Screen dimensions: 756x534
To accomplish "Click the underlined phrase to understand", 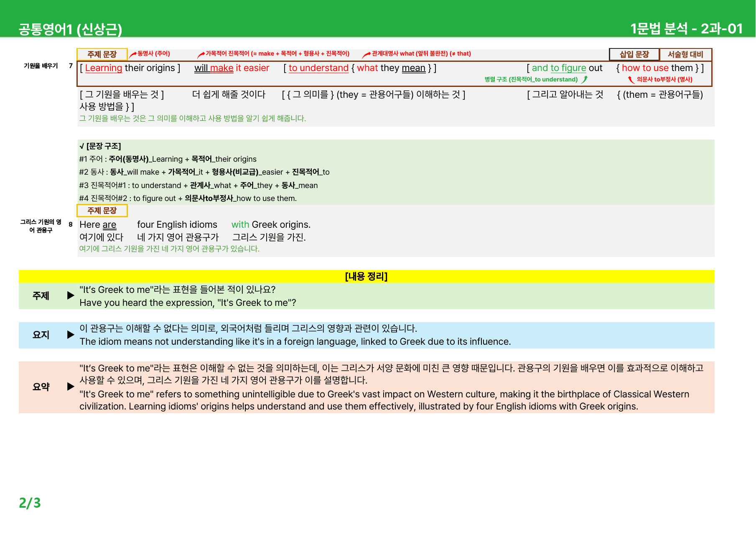I will (318, 68).
